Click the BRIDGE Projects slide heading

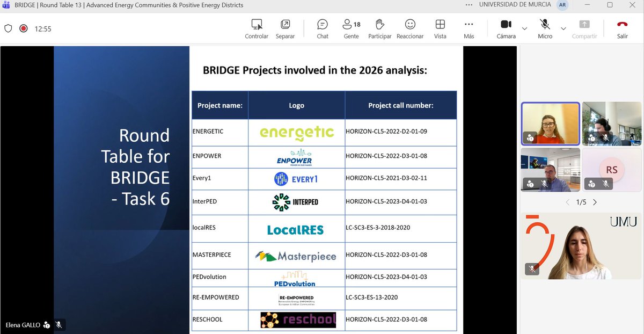[x=315, y=70]
